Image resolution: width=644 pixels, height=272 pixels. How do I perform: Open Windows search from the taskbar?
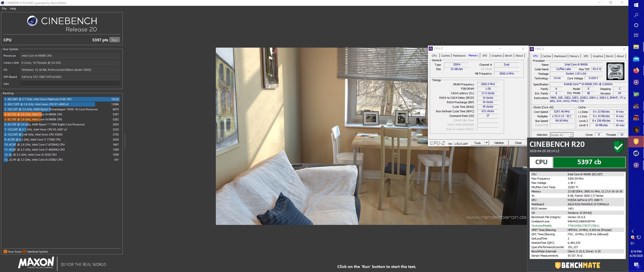tap(636, 15)
